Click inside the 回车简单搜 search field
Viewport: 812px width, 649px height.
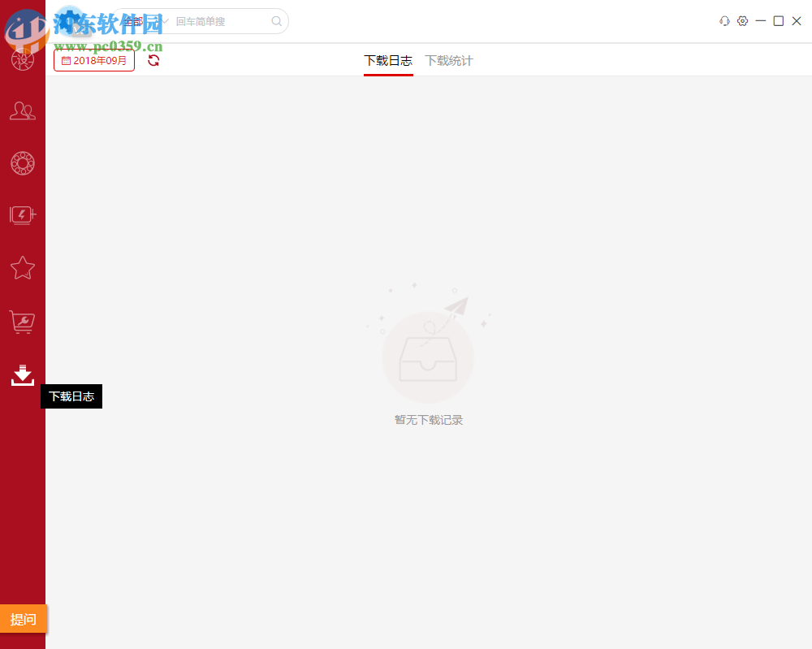coord(215,21)
